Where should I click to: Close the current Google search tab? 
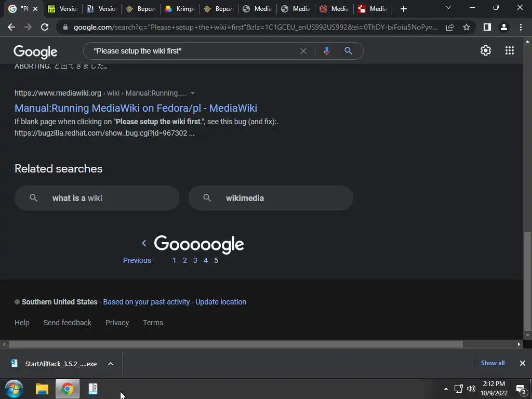coord(35,9)
